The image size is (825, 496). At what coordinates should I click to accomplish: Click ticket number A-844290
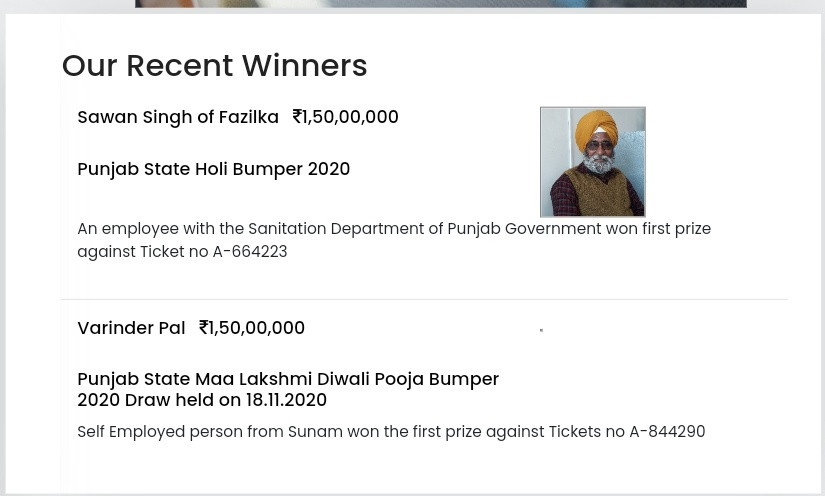(667, 432)
